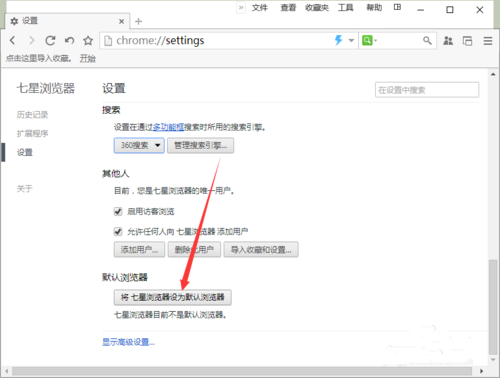
Task: Click the scroll up arrow
Action: coord(493,74)
